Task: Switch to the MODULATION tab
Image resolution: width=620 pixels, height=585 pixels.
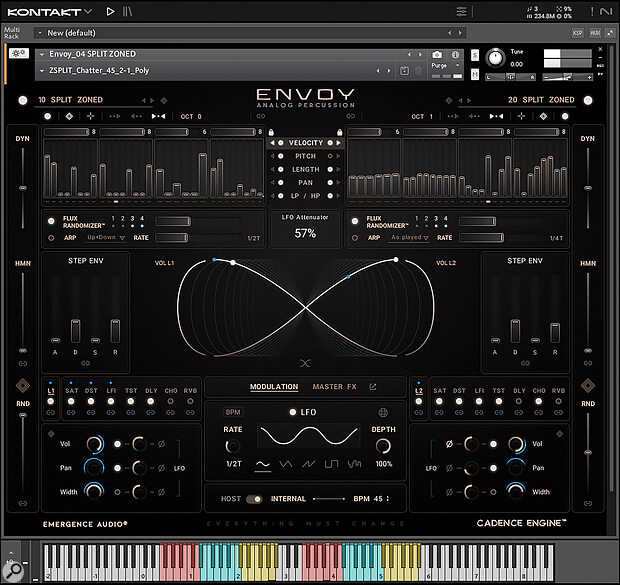Action: coord(274,386)
